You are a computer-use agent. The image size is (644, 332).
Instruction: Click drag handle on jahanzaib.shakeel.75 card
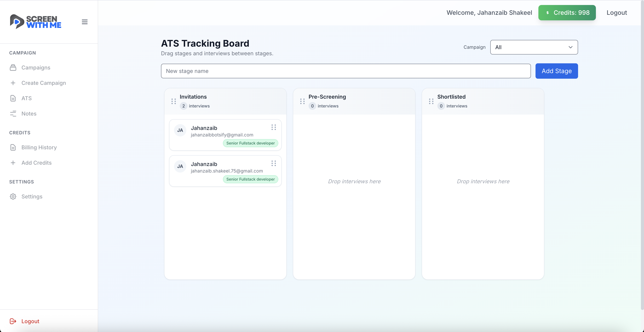tap(274, 164)
